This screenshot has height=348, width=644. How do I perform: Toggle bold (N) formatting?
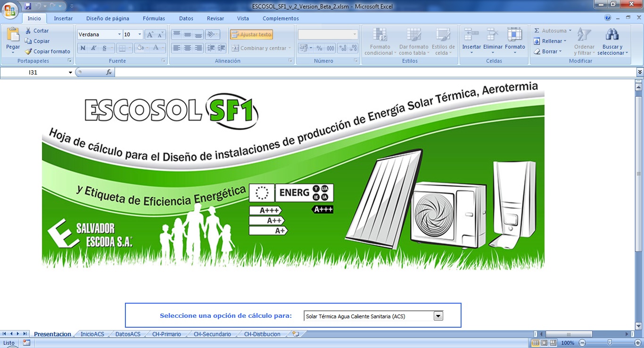coord(83,48)
